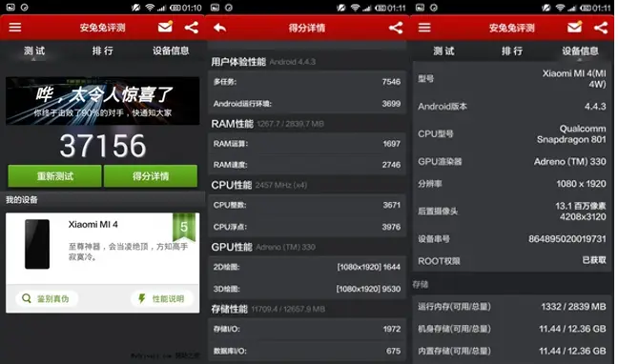618x364 pixels.
Task: Select 测试 tab on the device info screen
Action: tap(443, 51)
